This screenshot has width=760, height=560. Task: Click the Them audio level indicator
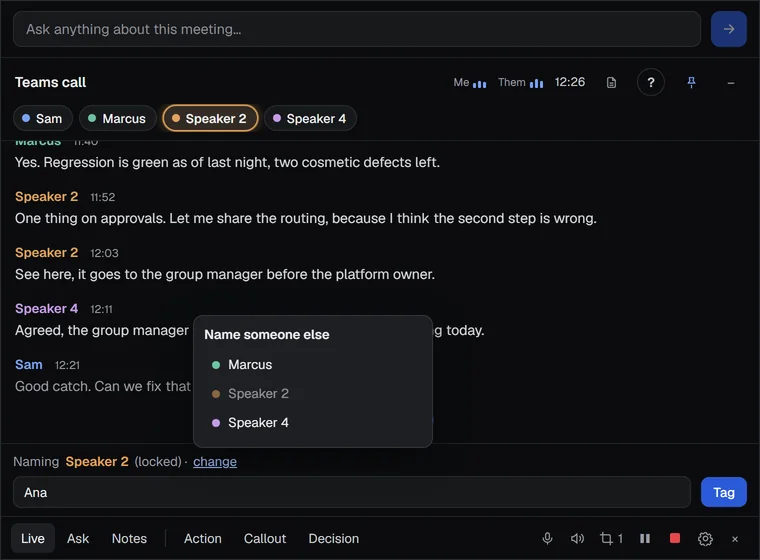[x=521, y=83]
